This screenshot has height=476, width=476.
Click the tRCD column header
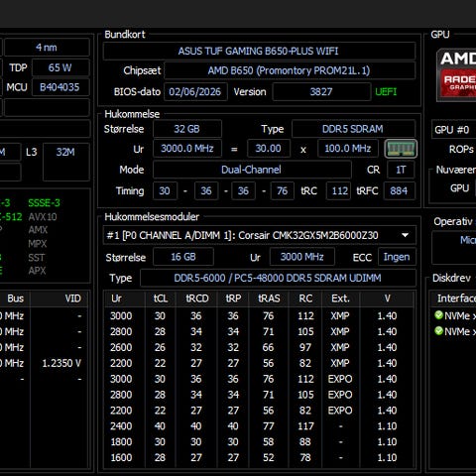point(196,298)
